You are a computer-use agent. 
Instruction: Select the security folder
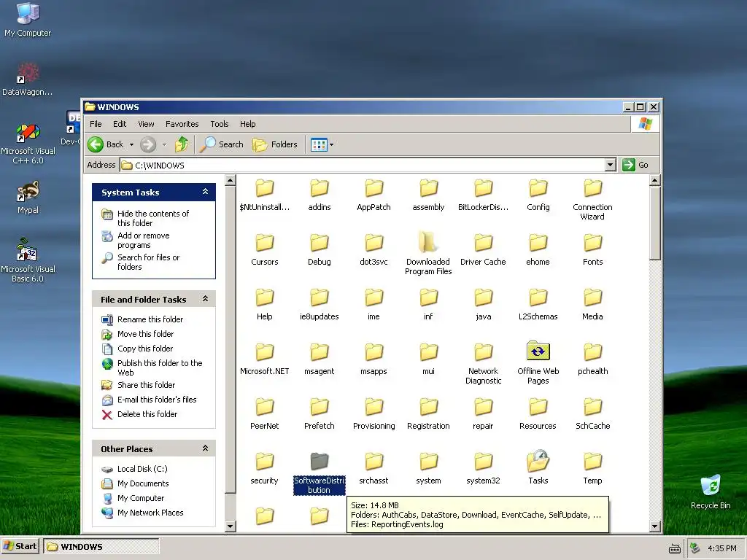pos(264,467)
